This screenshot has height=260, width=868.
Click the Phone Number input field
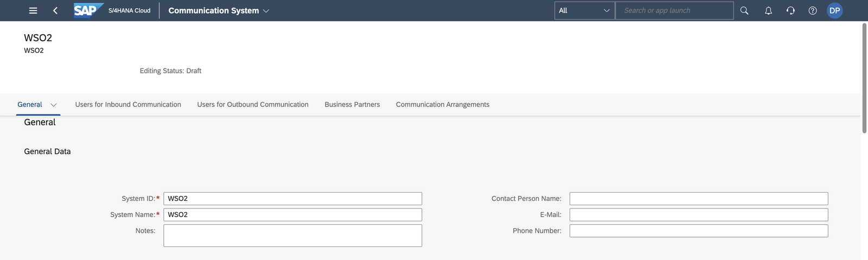(699, 231)
